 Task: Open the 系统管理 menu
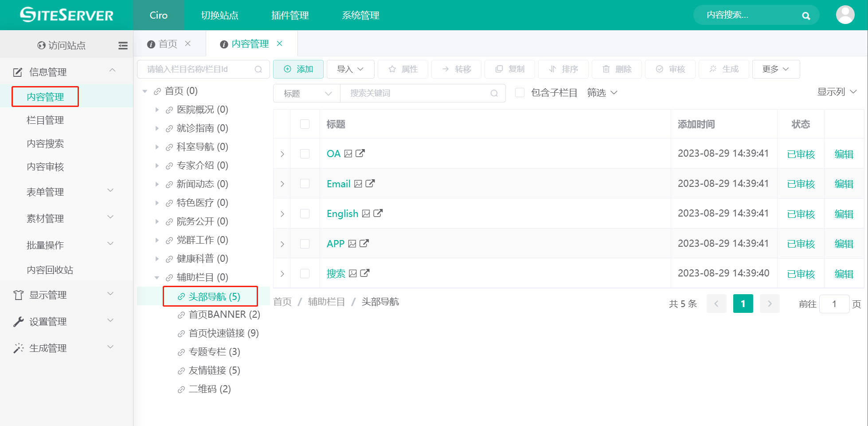360,15
